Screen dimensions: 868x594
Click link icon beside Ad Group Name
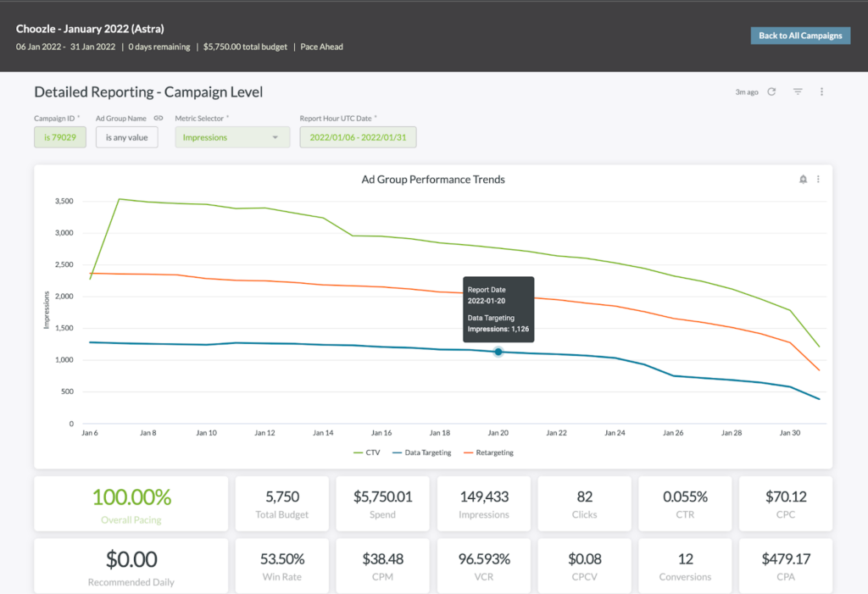(x=159, y=118)
